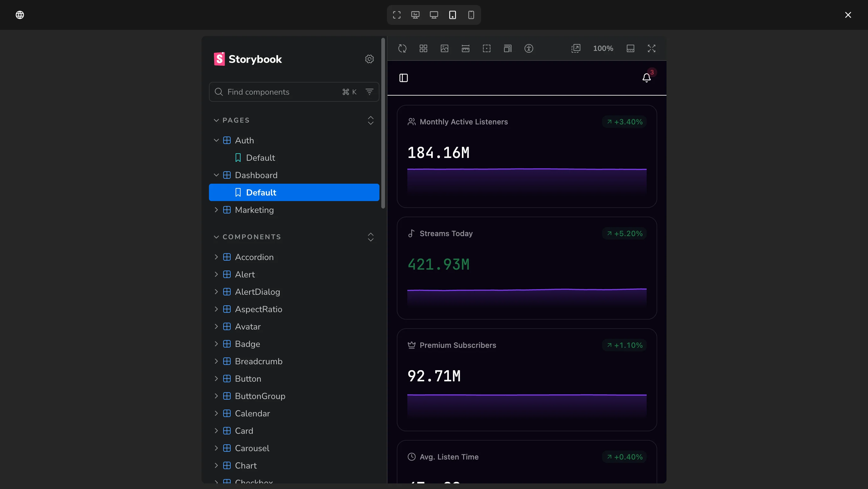
Task: Click the +1.10% trend badge
Action: coord(624,345)
